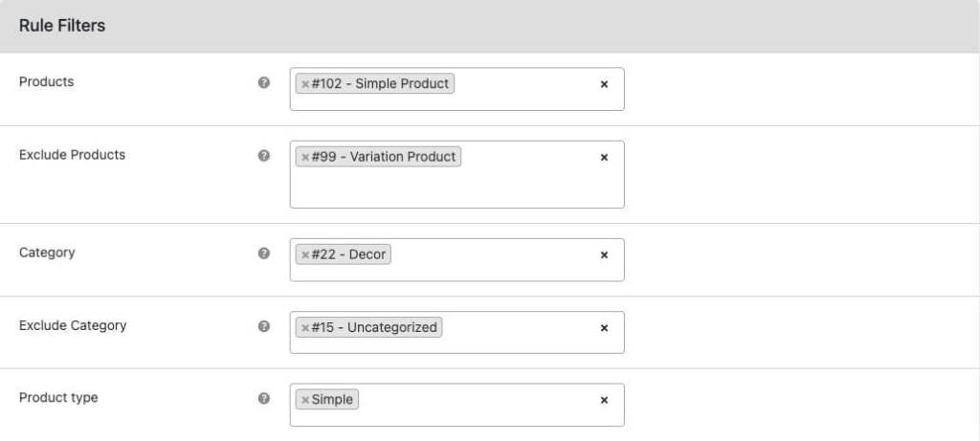Remove the #102 - Simple Product tag

coord(305,84)
